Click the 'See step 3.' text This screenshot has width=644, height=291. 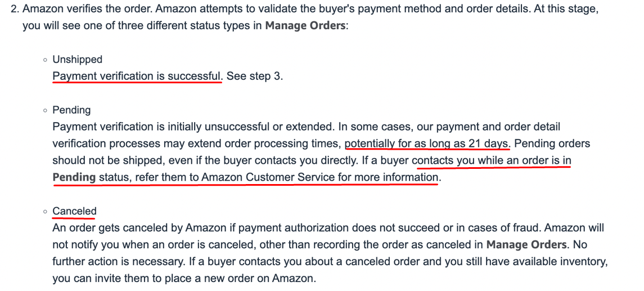pos(255,77)
